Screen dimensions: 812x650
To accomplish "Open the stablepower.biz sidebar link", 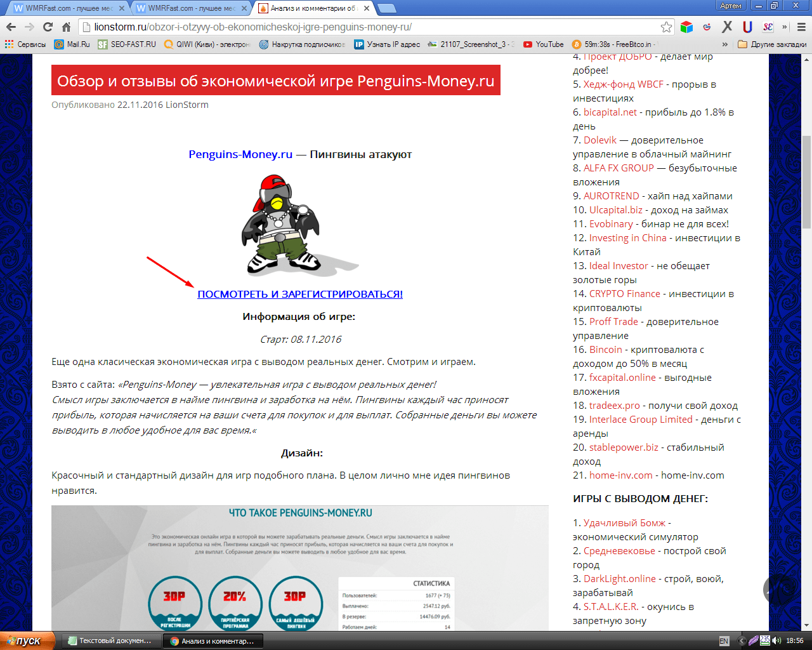I will (x=624, y=447).
